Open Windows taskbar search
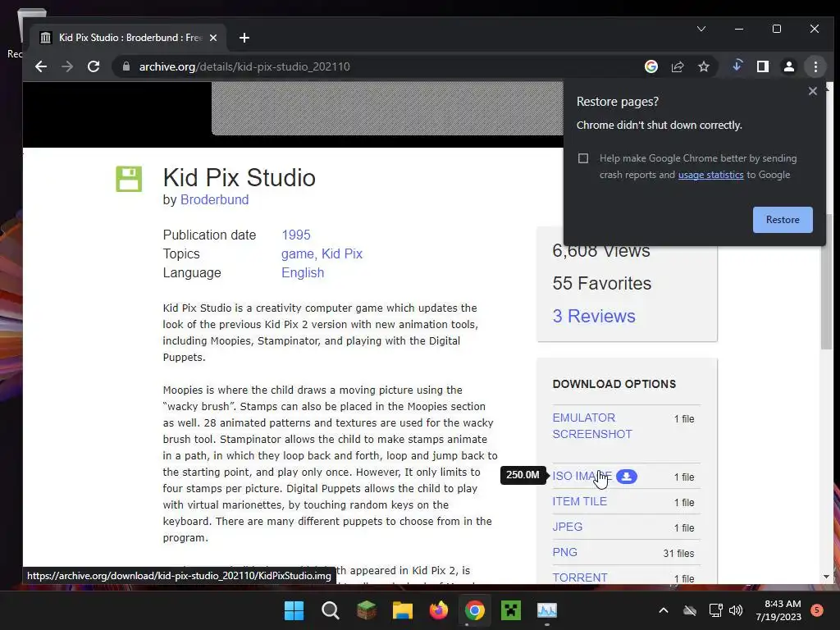The height and width of the screenshot is (630, 840). tap(330, 610)
